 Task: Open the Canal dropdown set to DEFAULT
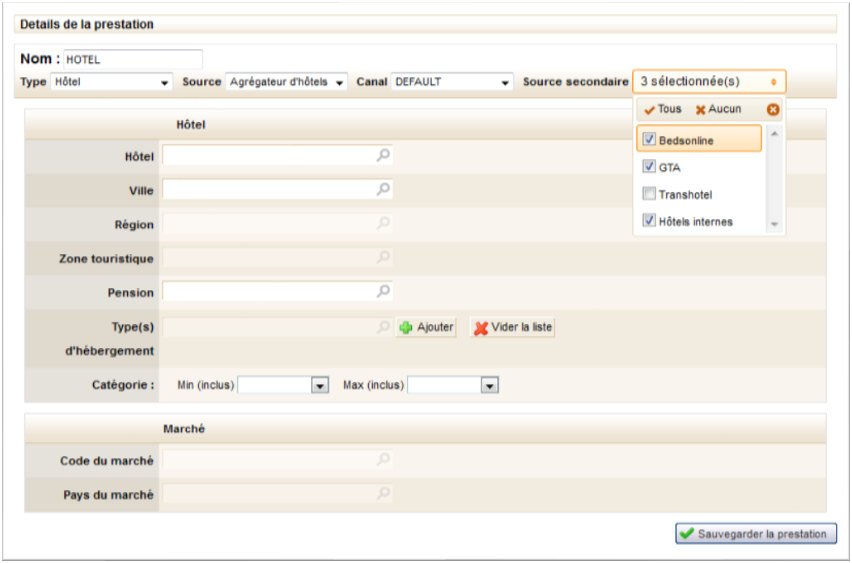pos(452,82)
